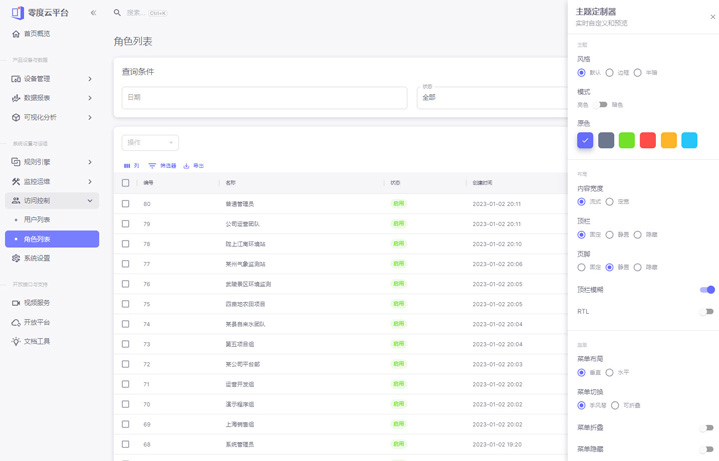Click the 文档工具 lightbulb icon
The image size is (719, 461).
(16, 341)
